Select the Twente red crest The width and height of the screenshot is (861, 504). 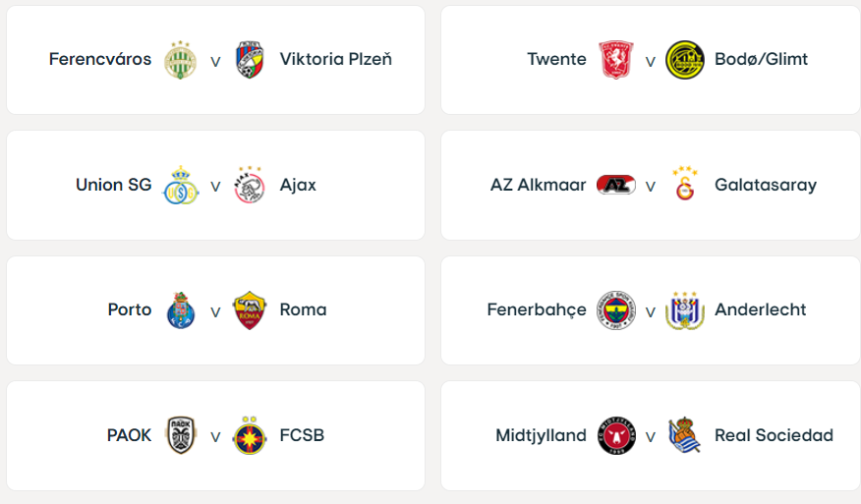click(615, 59)
